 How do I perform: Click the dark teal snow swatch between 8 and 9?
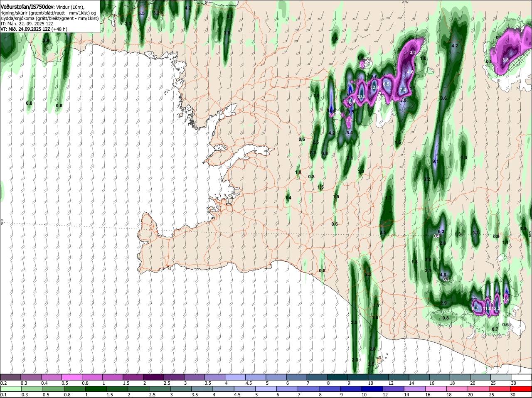coord(337,377)
